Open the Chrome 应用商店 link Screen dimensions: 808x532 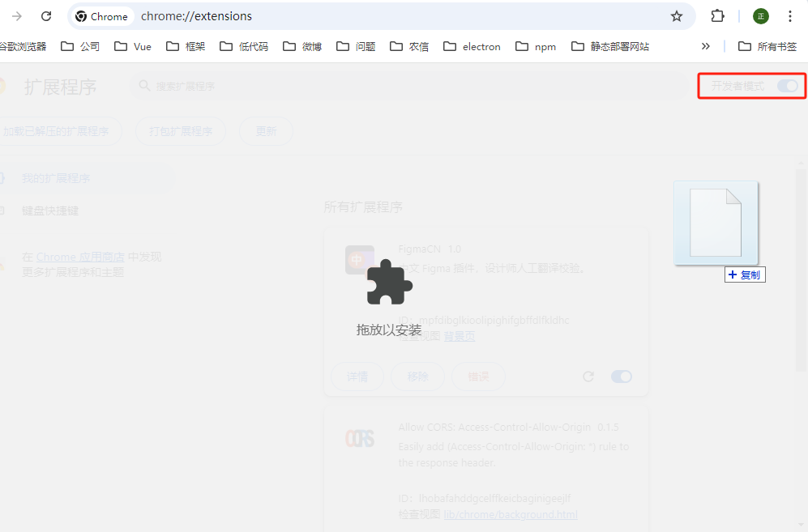click(x=80, y=257)
